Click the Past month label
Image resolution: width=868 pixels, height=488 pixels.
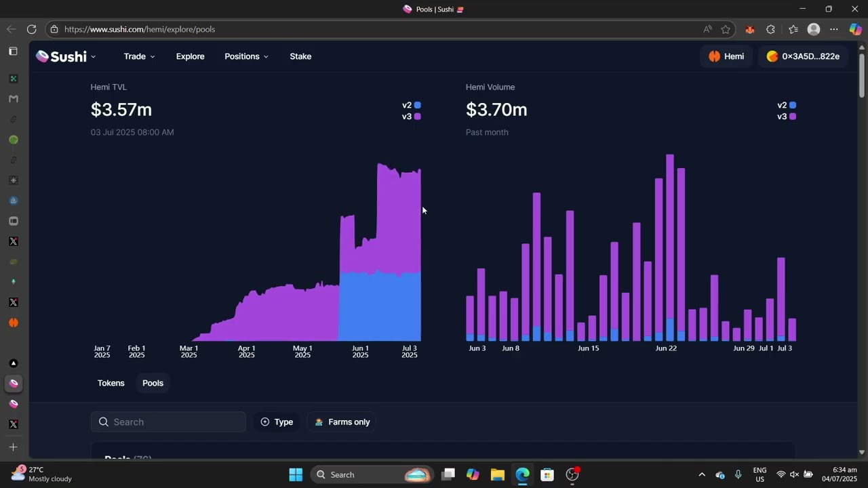487,132
